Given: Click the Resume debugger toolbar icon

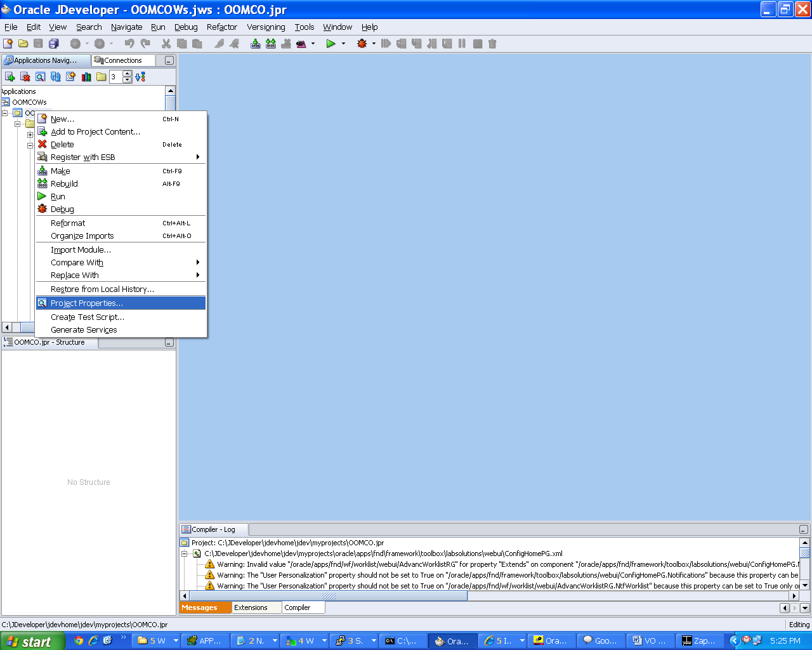Looking at the screenshot, I should pyautogui.click(x=386, y=44).
